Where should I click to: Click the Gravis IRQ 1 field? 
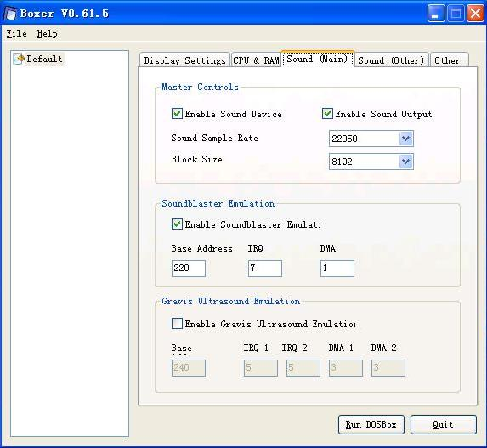point(261,368)
